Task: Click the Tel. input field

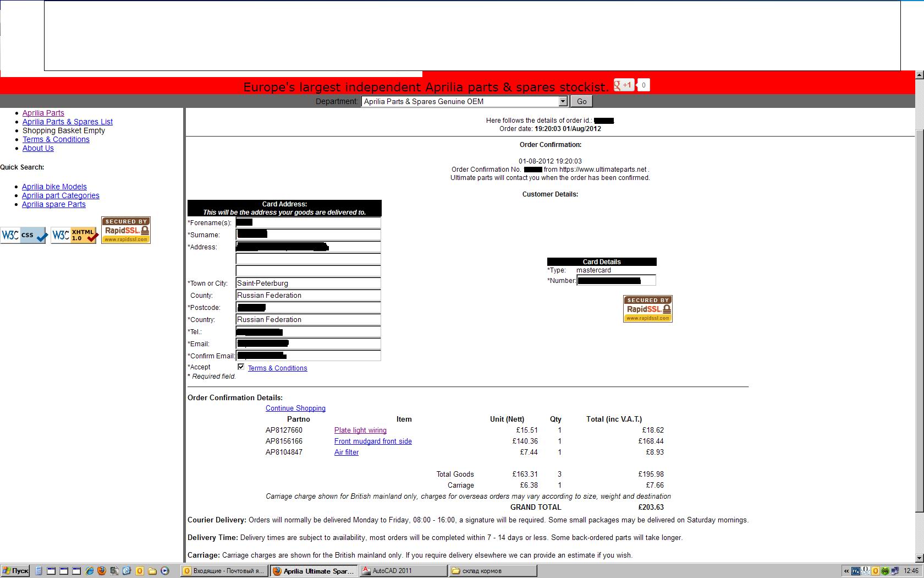Action: (308, 332)
